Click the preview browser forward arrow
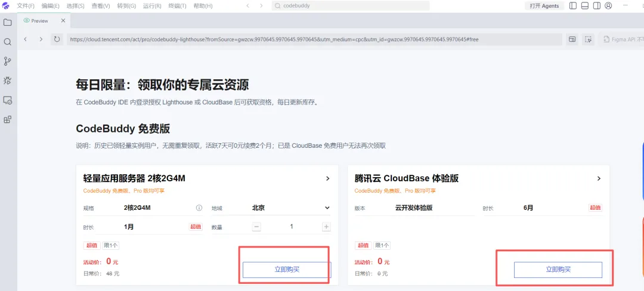 [41, 39]
